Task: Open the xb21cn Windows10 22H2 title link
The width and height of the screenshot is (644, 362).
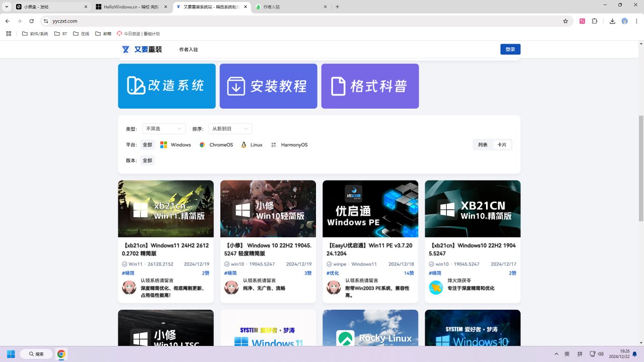Action: point(472,249)
